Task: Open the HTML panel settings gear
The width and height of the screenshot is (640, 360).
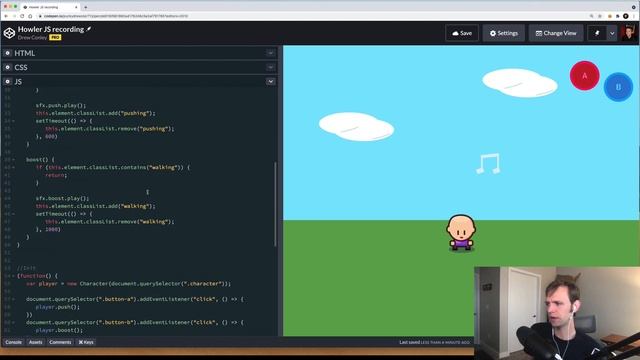Action: 7,53
